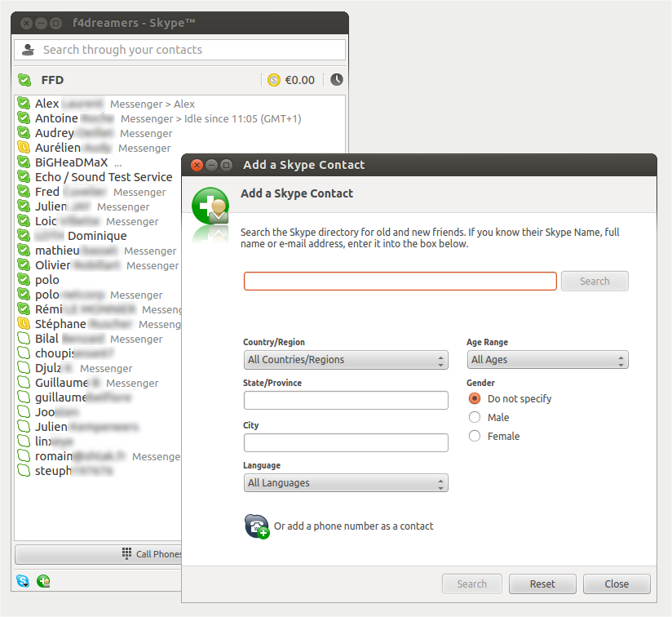This screenshot has height=617, width=672.
Task: Select the Olivier contact row
Action: point(99,265)
